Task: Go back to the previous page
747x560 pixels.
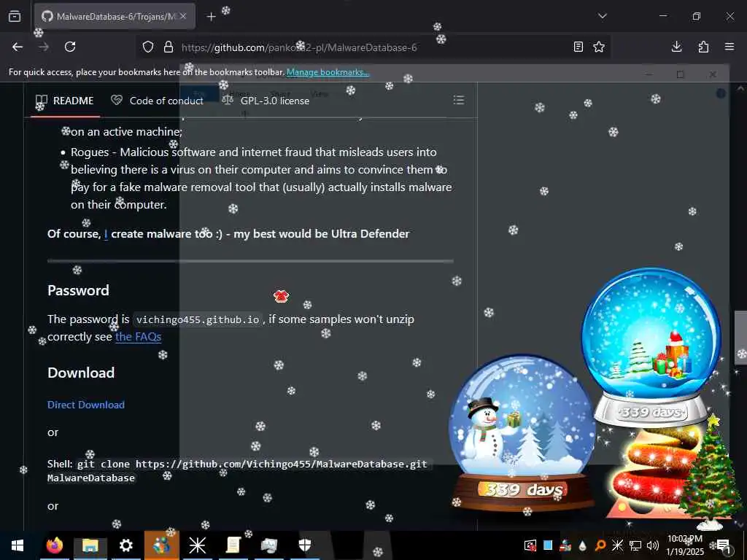Action: point(18,47)
